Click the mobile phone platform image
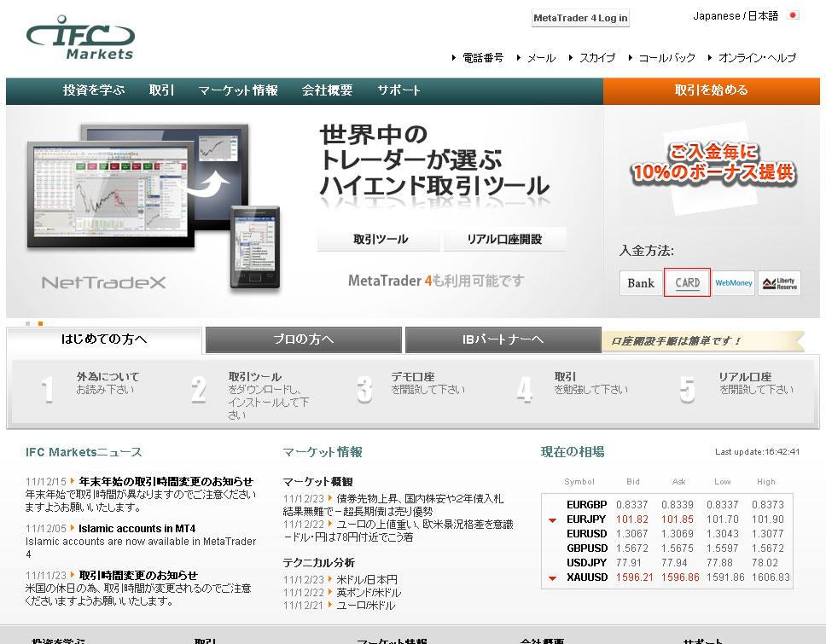This screenshot has width=826, height=644. coord(255,247)
